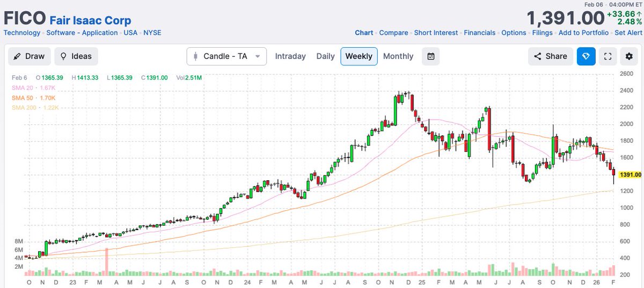The image size is (644, 288).
Task: Open the Short Interest link
Action: [x=436, y=33]
